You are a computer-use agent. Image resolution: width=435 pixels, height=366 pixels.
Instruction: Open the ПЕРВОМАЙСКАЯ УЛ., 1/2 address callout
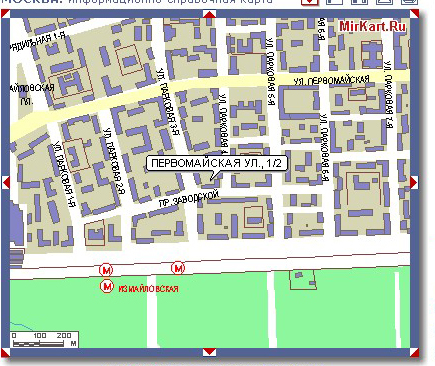pos(216,163)
